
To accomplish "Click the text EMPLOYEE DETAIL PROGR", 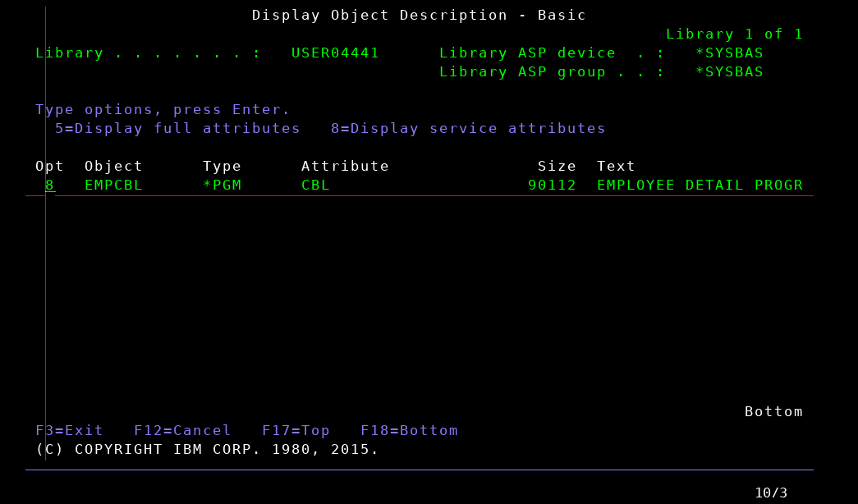I will tap(700, 185).
